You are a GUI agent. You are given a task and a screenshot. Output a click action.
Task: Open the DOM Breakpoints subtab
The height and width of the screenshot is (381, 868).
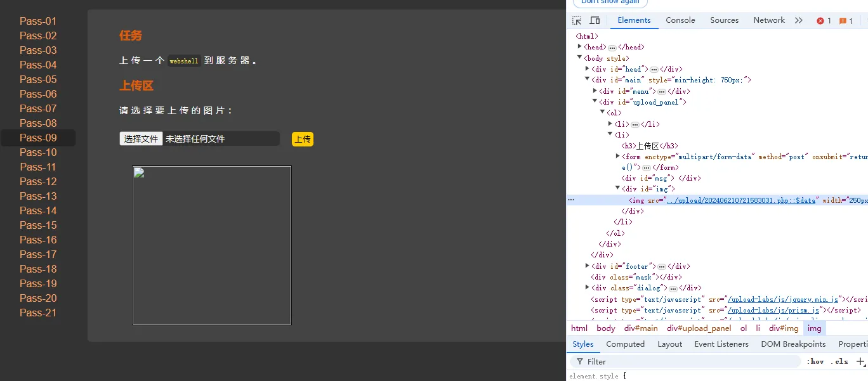tap(793, 344)
